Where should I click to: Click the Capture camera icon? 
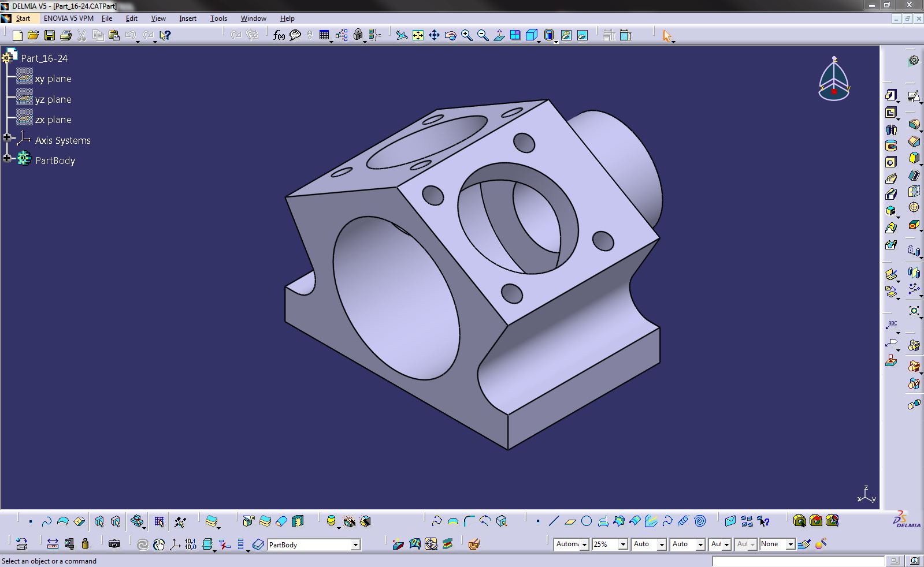coord(114,544)
